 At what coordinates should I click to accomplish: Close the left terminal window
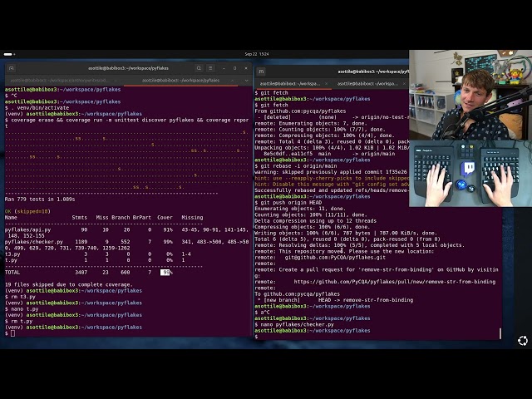[x=246, y=68]
